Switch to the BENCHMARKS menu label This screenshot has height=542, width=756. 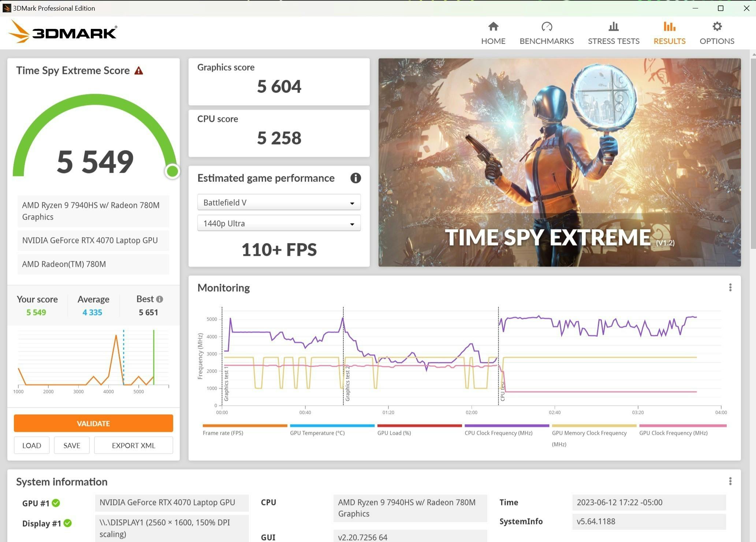pos(547,41)
